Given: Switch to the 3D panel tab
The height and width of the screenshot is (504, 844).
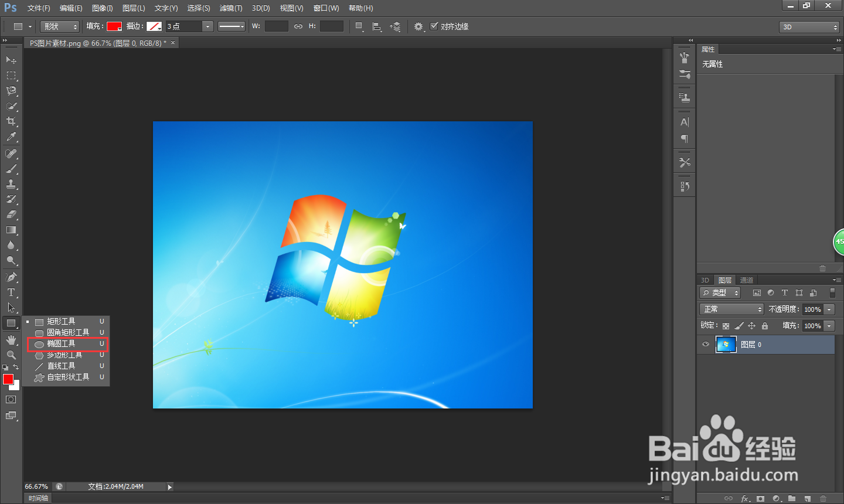Looking at the screenshot, I should click(705, 280).
